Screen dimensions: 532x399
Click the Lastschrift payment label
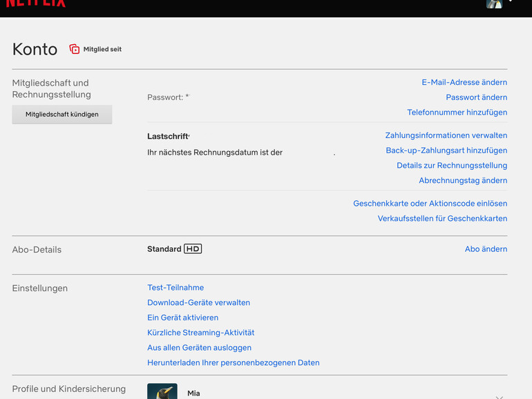[169, 136]
